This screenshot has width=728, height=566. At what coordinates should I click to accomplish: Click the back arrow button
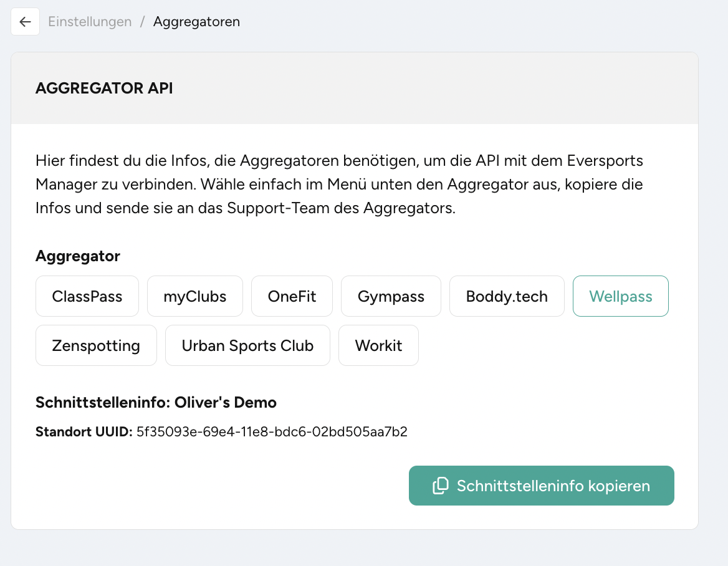tap(25, 22)
